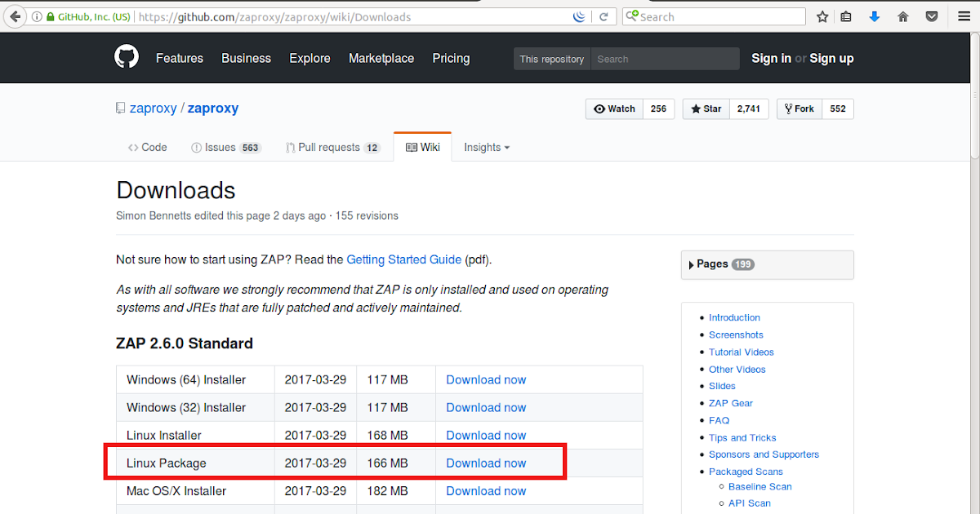The image size is (980, 514).
Task: Focus the browser URL address bar
Action: (351, 16)
